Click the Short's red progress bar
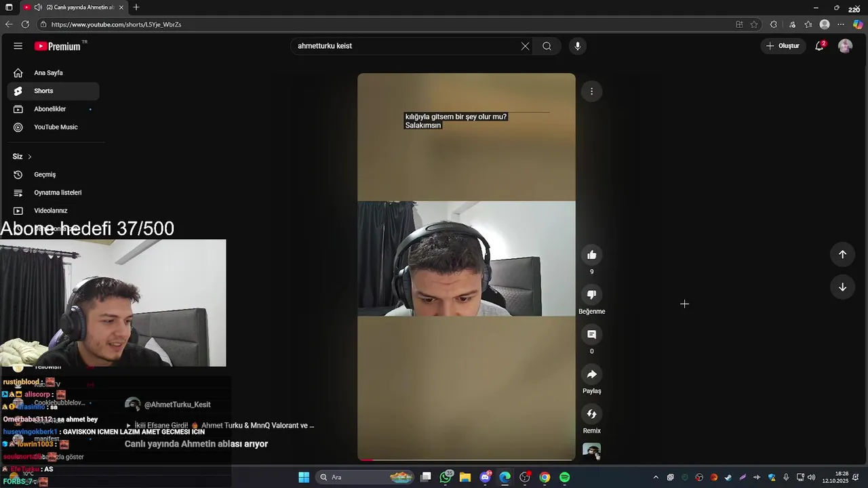 [467, 460]
